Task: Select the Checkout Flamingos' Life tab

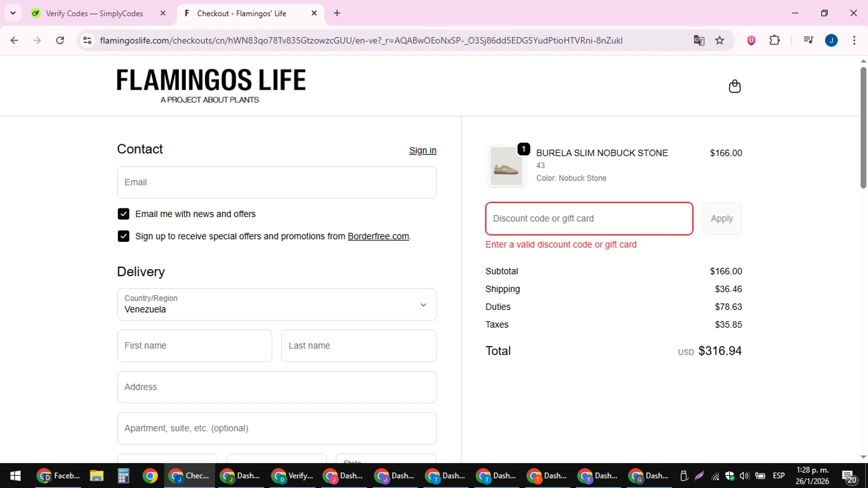Action: [x=250, y=13]
